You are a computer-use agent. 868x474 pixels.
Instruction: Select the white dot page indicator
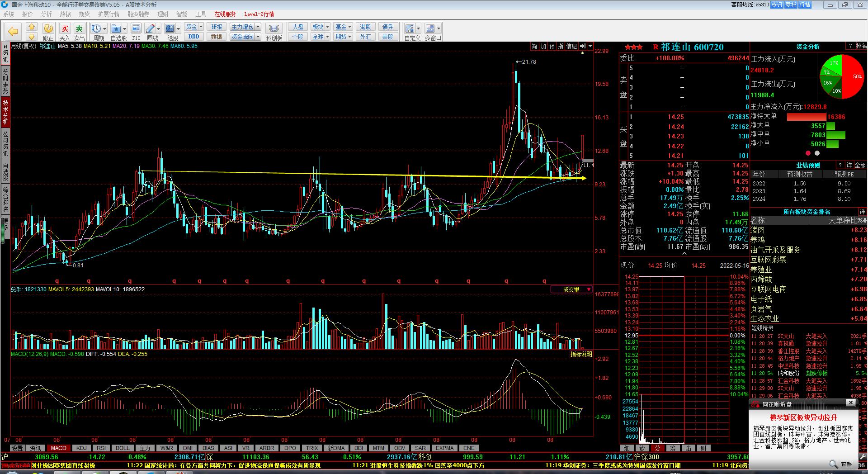coord(817,153)
